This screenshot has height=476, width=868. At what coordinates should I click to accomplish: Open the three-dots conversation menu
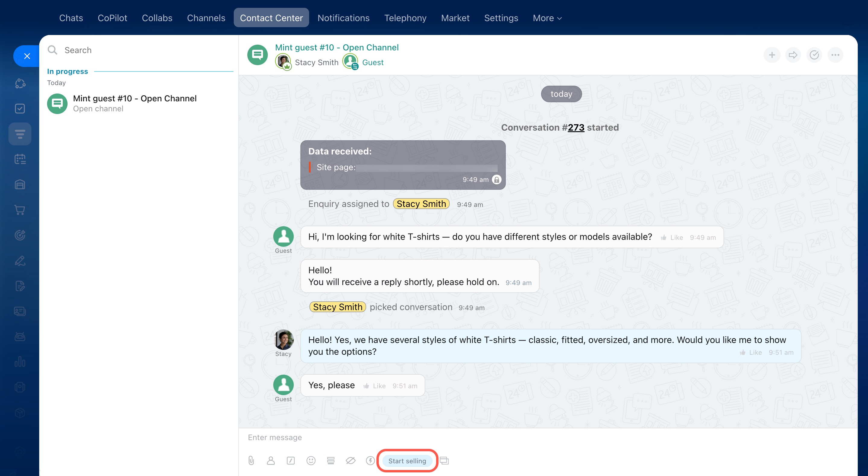click(835, 55)
